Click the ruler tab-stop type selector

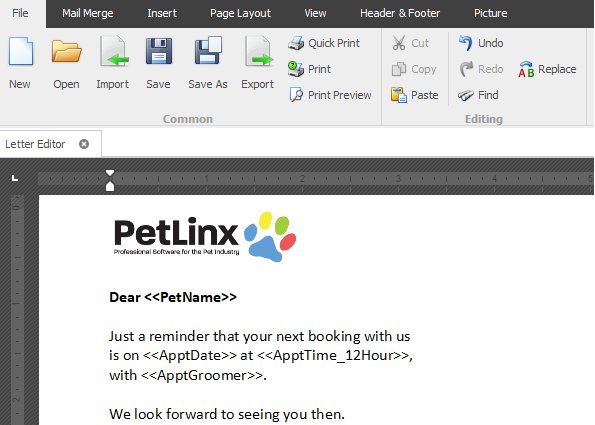pos(15,178)
